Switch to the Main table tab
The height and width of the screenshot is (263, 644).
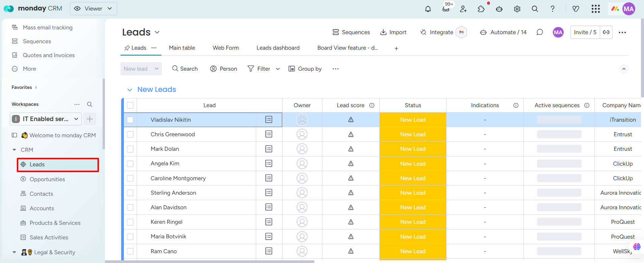coord(182,48)
